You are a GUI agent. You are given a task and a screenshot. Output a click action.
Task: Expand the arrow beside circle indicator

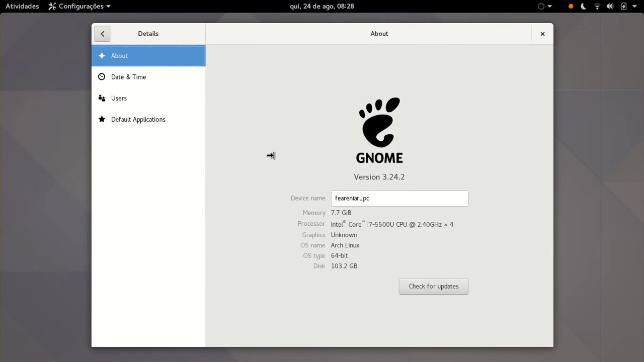click(549, 7)
